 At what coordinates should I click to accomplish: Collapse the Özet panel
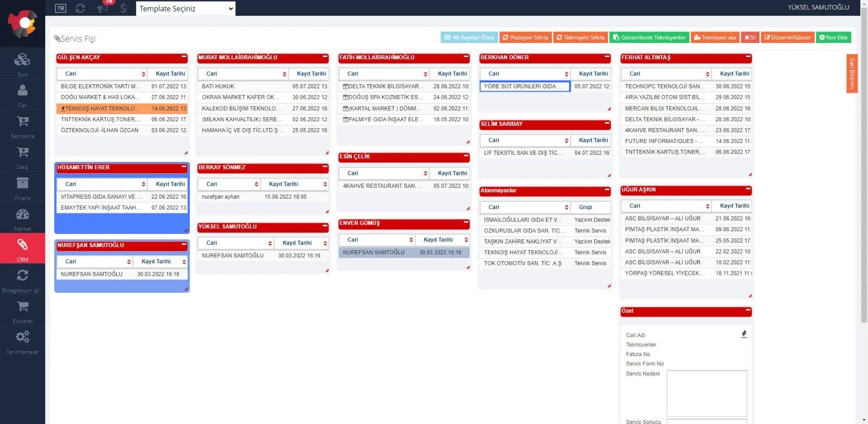[x=748, y=311]
